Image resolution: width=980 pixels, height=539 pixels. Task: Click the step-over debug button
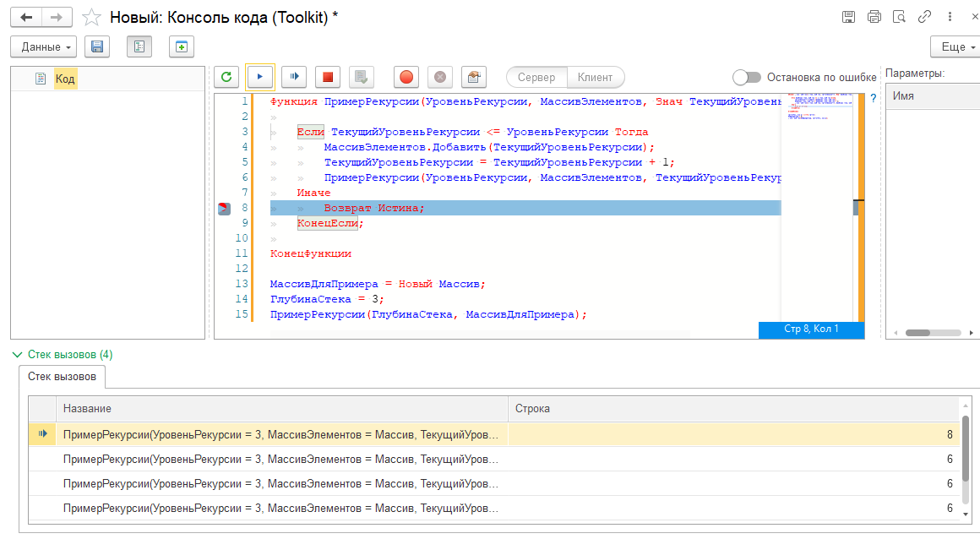click(294, 77)
